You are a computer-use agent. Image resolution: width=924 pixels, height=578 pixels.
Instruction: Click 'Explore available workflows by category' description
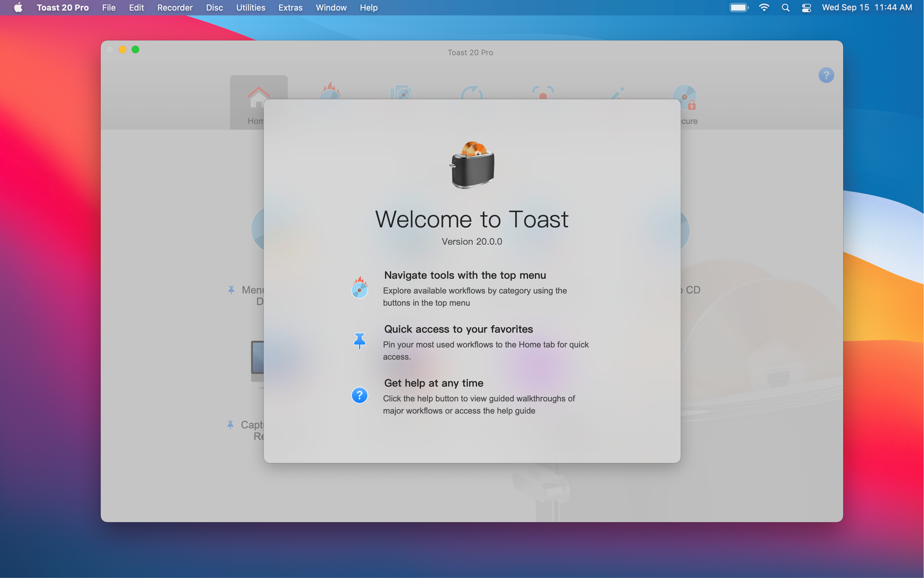(475, 297)
